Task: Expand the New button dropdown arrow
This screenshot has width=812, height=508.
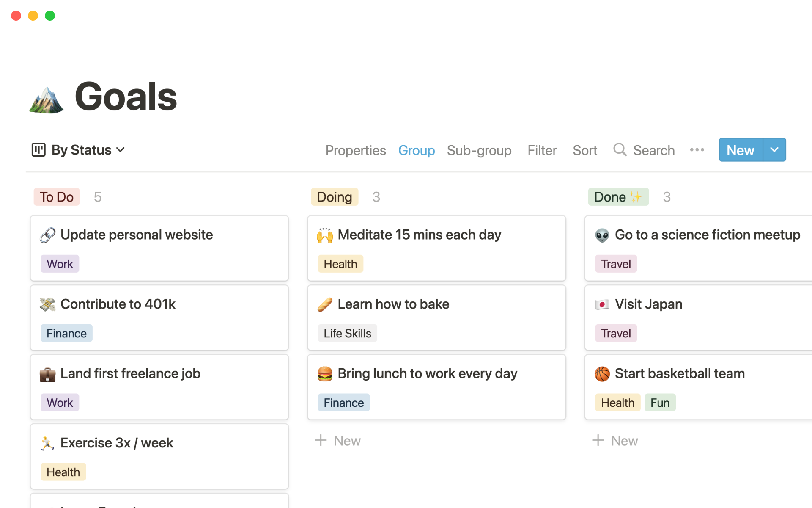Action: (775, 150)
